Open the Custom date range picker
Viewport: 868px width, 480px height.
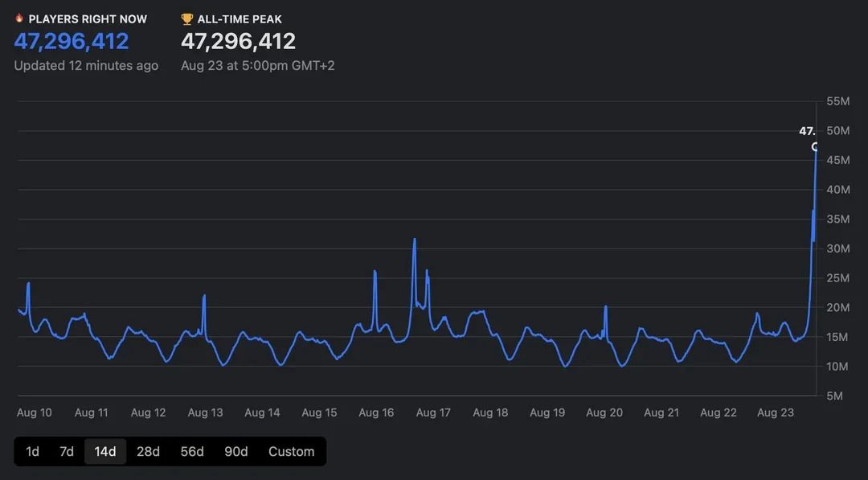click(x=291, y=451)
